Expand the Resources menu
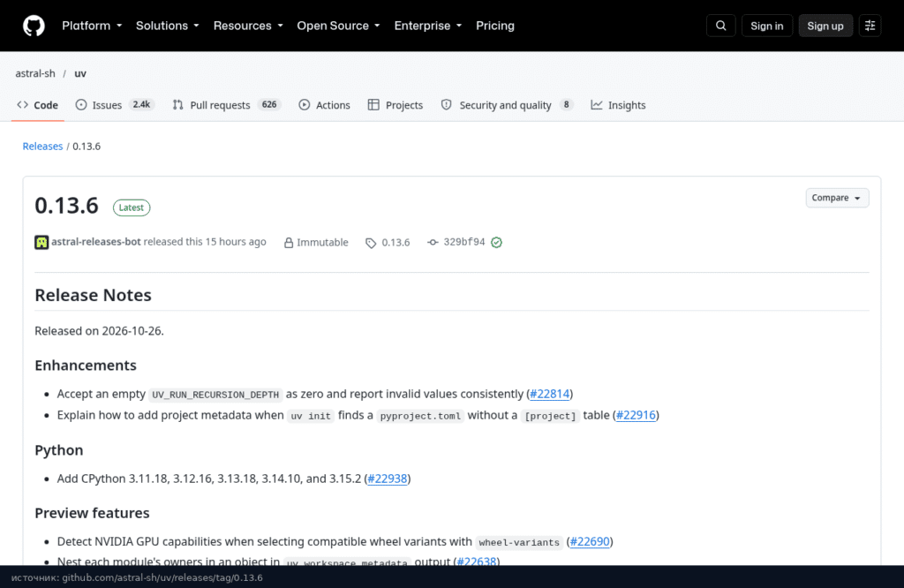The width and height of the screenshot is (904, 588). 248,26
